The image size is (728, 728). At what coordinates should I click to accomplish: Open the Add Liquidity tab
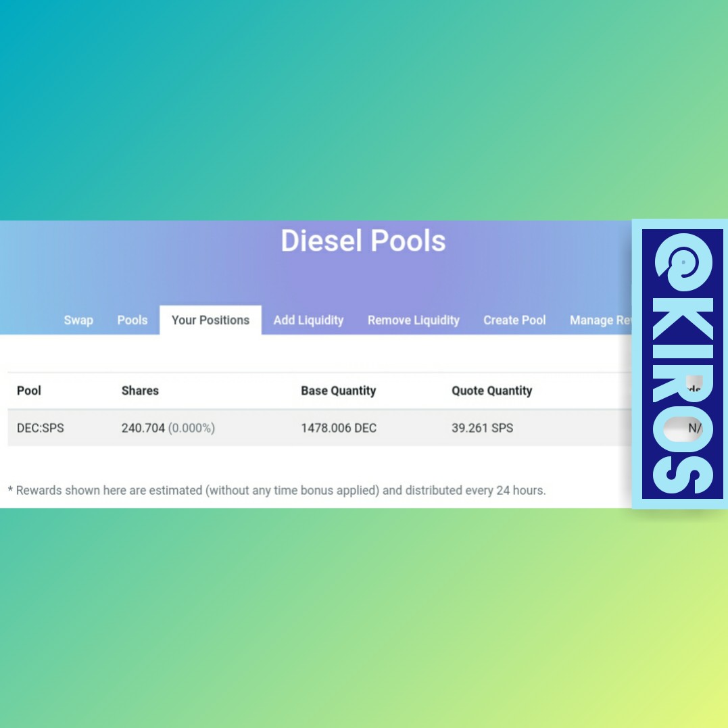[x=308, y=320]
